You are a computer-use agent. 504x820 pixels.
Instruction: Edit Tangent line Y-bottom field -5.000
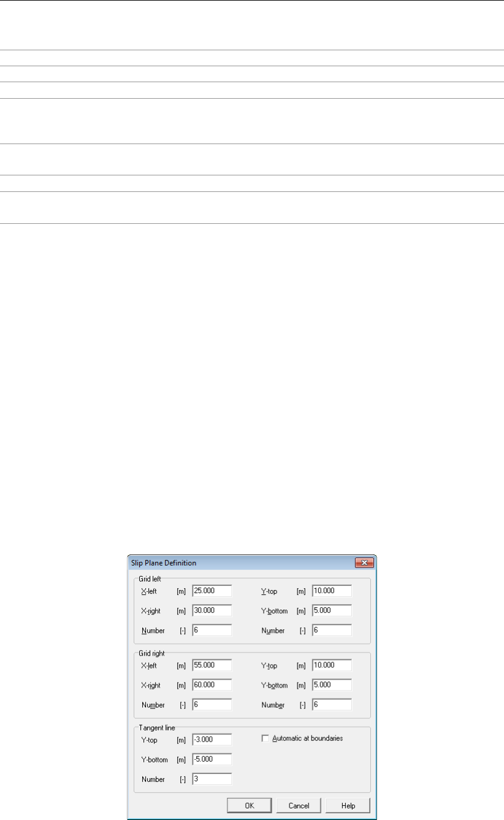pos(212,759)
